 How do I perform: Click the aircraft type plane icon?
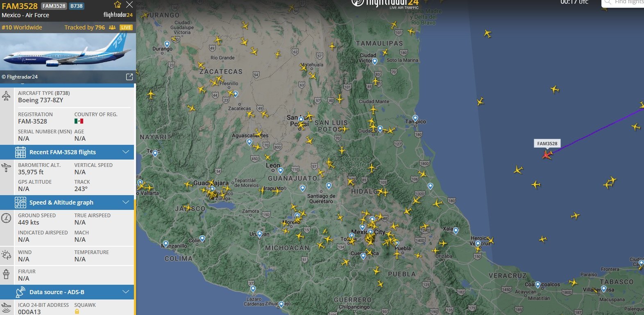point(6,96)
